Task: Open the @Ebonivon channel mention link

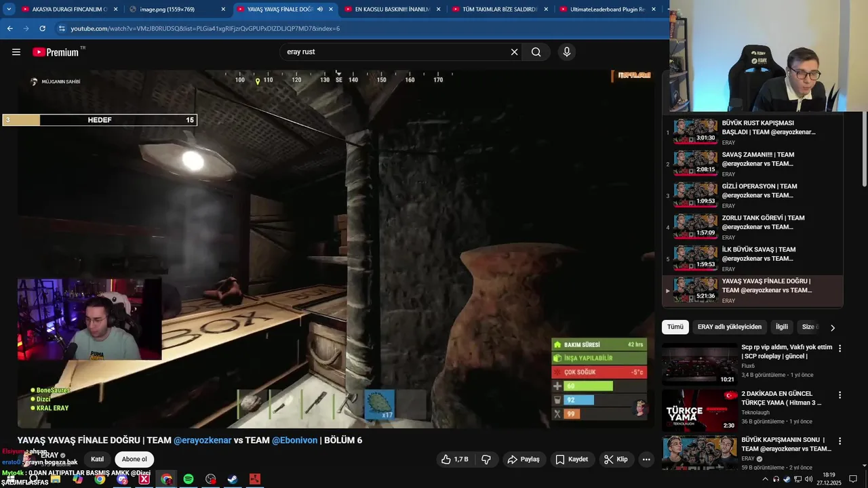Action: coord(295,441)
